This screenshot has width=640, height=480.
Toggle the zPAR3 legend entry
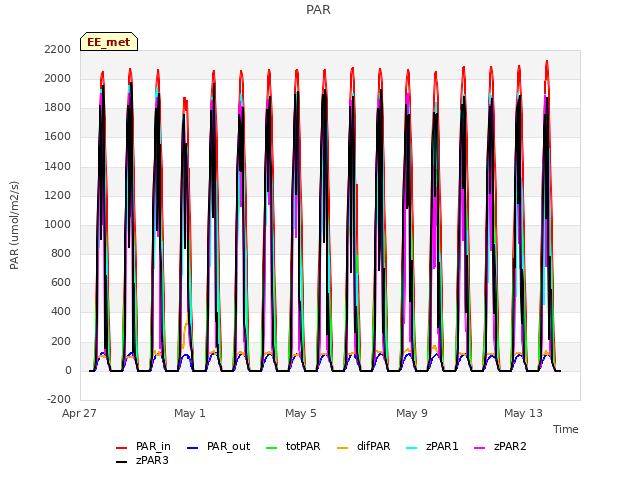[x=142, y=460]
